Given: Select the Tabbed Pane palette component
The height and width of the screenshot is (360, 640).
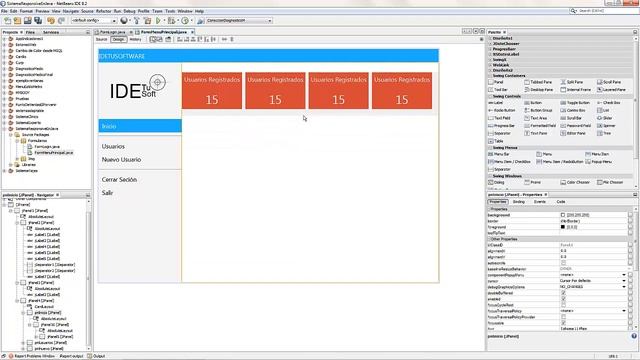Looking at the screenshot, I should (538, 82).
